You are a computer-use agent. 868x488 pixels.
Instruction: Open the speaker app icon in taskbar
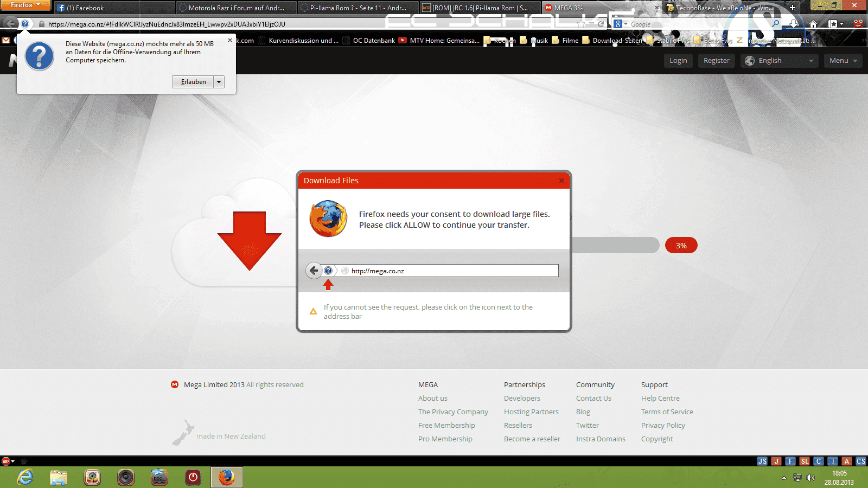pos(126,477)
